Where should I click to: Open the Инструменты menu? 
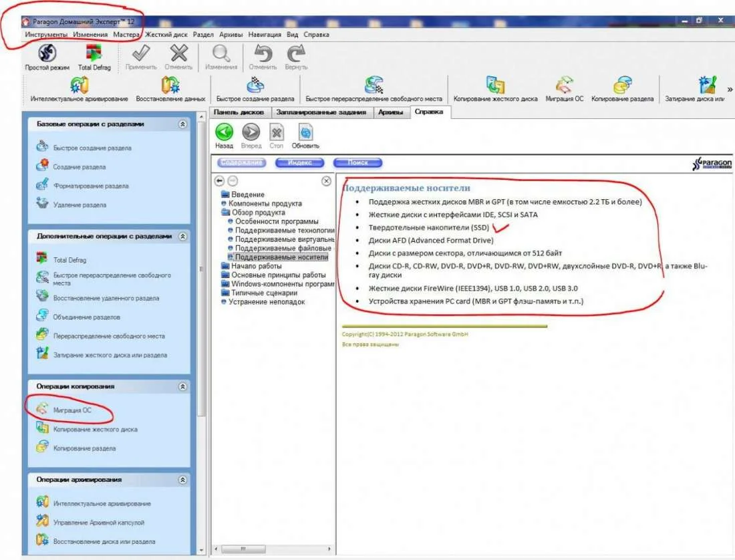point(46,34)
